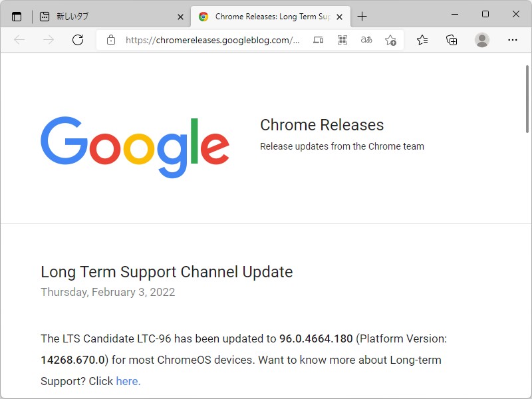
Task: Open a new tab with the plus button
Action: (x=362, y=16)
